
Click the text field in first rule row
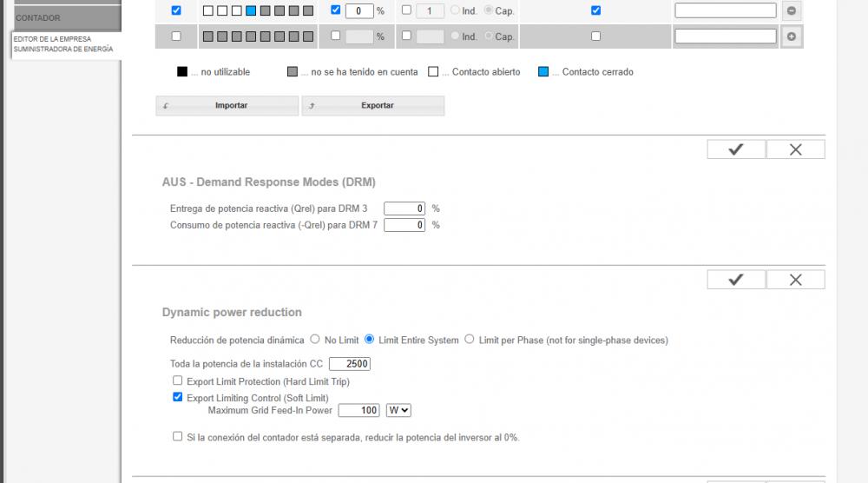pos(726,10)
